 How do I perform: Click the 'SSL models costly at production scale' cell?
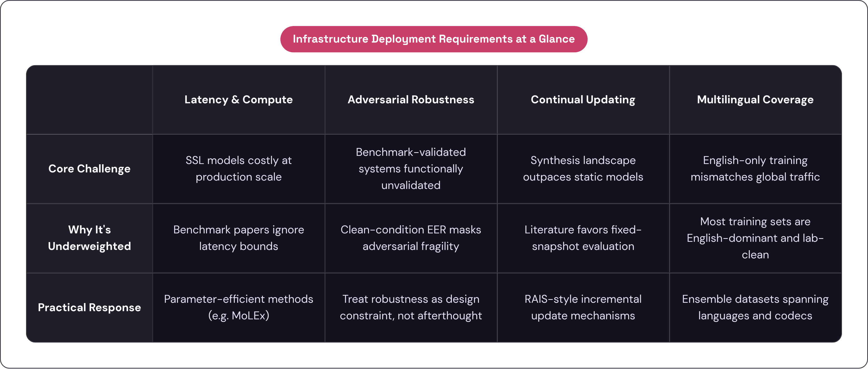point(239,169)
